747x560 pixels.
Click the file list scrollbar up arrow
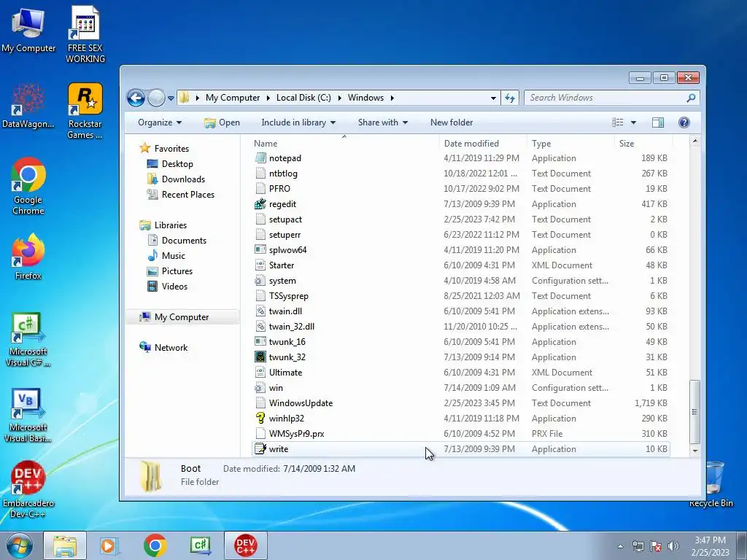pos(695,141)
